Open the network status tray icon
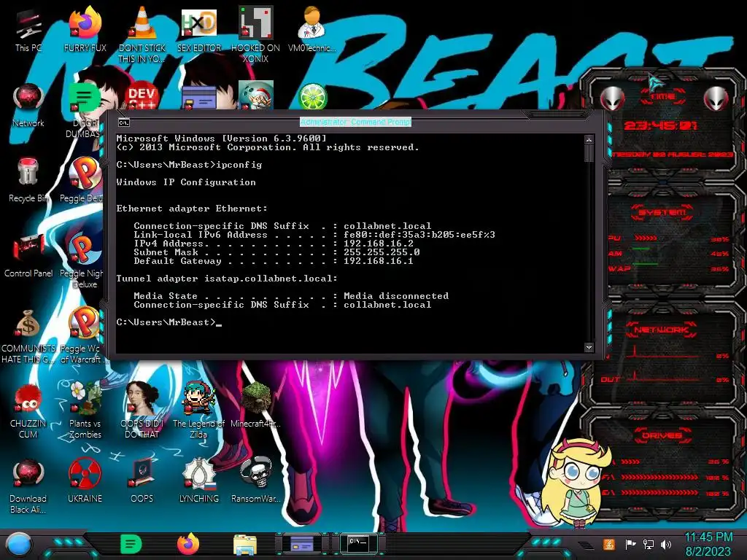This screenshot has width=747, height=560. coord(649,544)
